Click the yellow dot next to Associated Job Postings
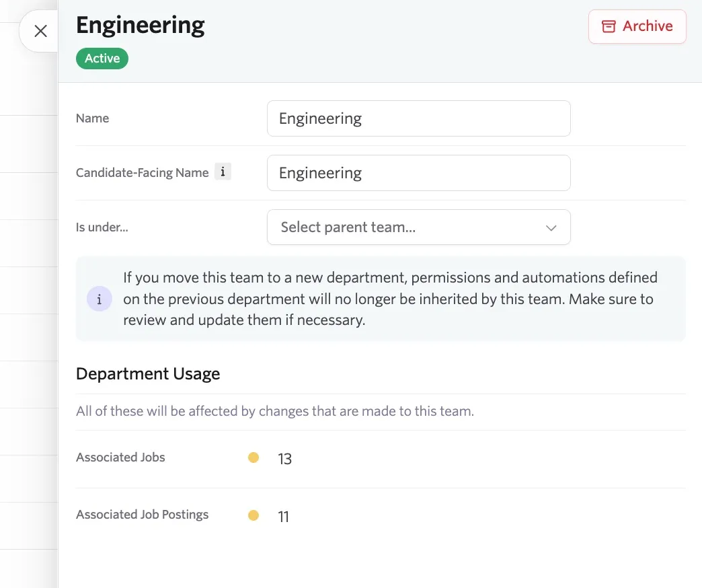This screenshot has height=588, width=702. [x=253, y=515]
